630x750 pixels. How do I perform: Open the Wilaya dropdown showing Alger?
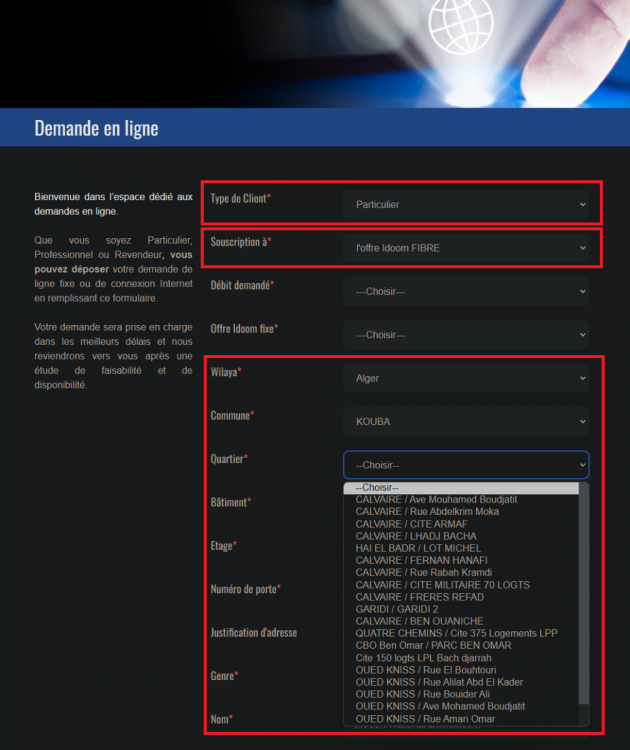[x=466, y=378]
